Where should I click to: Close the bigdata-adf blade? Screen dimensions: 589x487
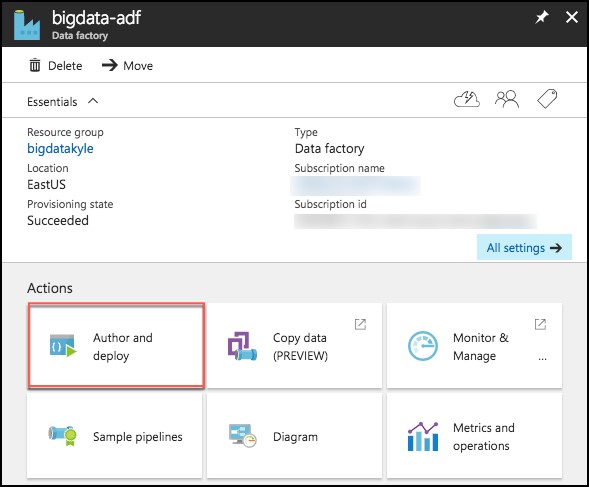[572, 17]
